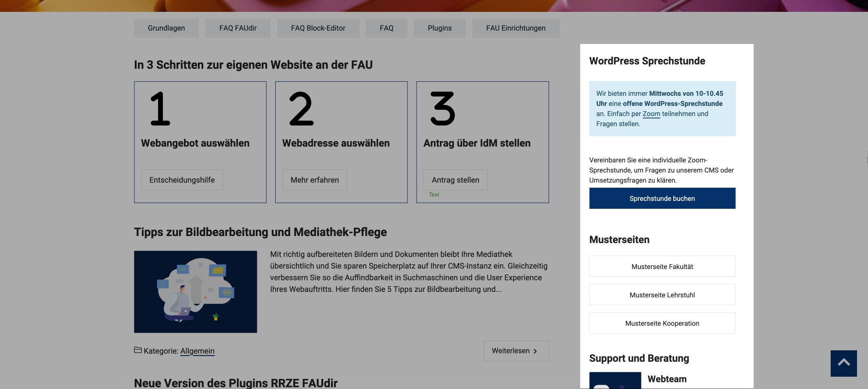
Task: Open the FAU Einrichtungen tab
Action: [x=515, y=28]
